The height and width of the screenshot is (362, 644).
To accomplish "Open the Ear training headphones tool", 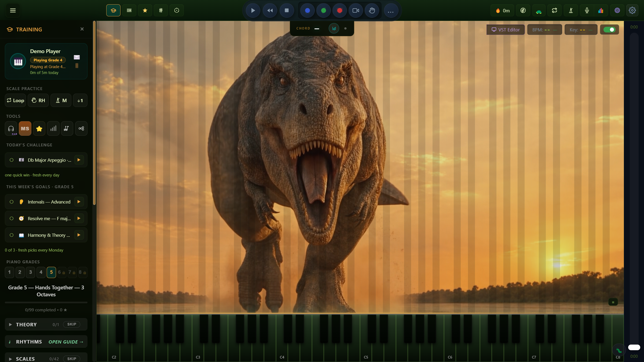I will [x=11, y=128].
